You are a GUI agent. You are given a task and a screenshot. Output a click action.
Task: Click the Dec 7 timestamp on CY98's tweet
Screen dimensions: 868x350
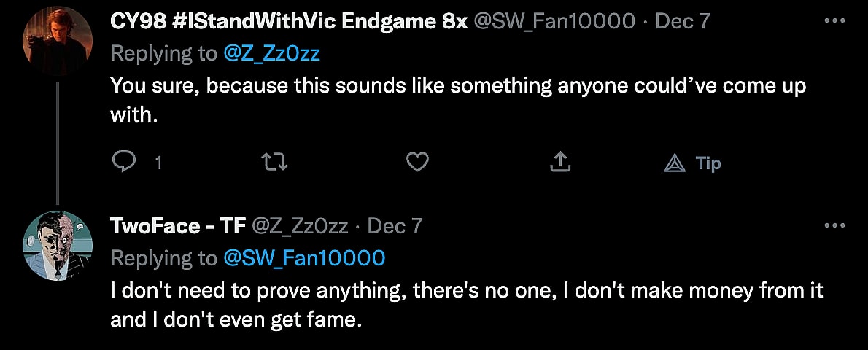pos(683,22)
